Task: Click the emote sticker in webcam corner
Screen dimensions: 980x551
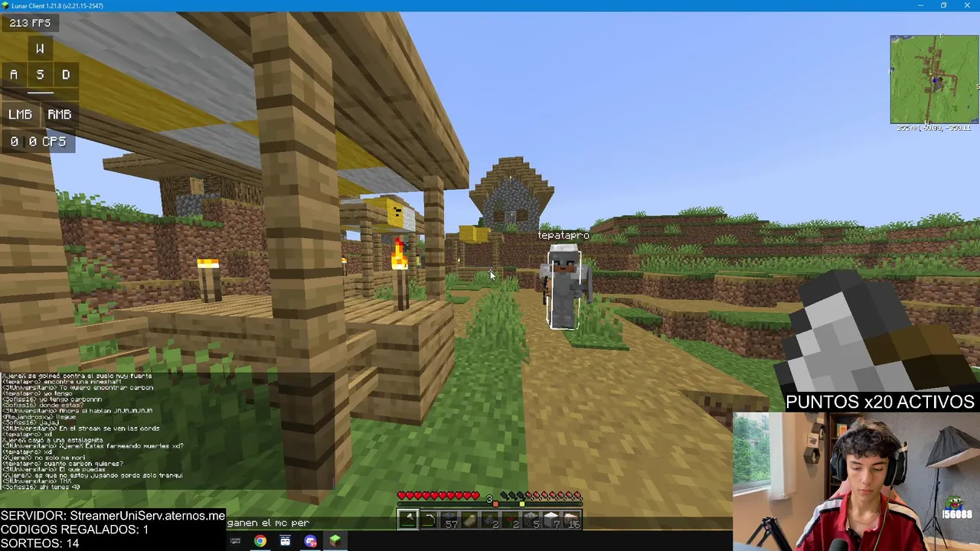Action: coord(955,508)
